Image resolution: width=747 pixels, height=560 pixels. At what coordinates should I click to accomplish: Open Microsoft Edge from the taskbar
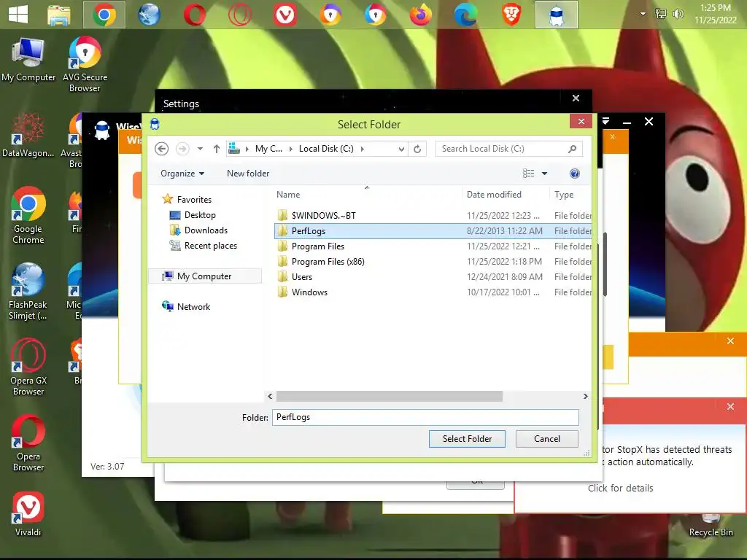point(465,15)
